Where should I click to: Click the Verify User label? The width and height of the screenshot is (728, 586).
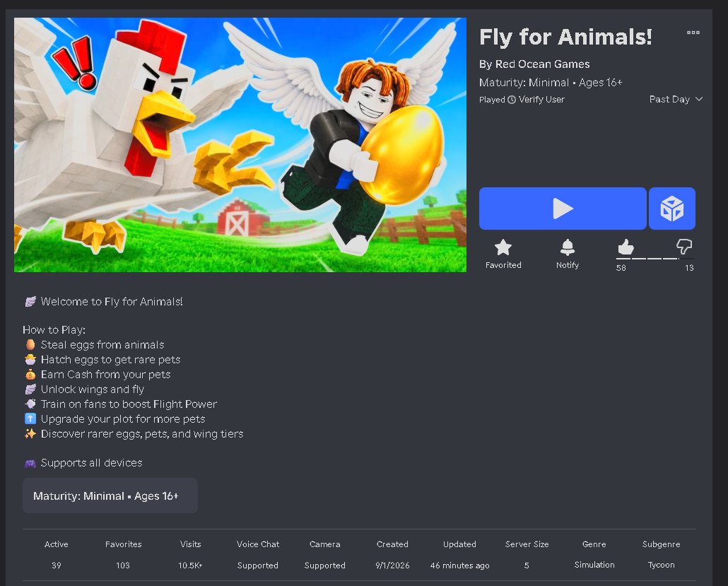coord(541,100)
